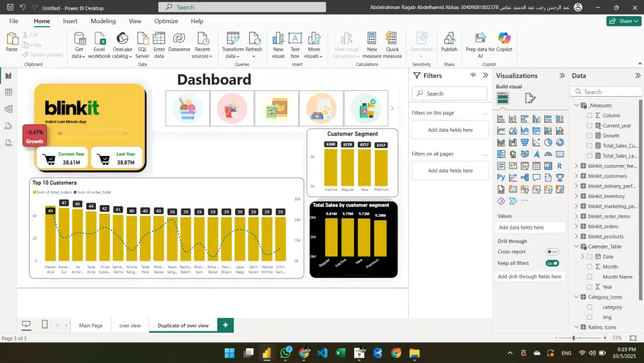Select the Q&A speech bubble visual
Viewport: 644px width, 363px height.
pyautogui.click(x=536, y=177)
